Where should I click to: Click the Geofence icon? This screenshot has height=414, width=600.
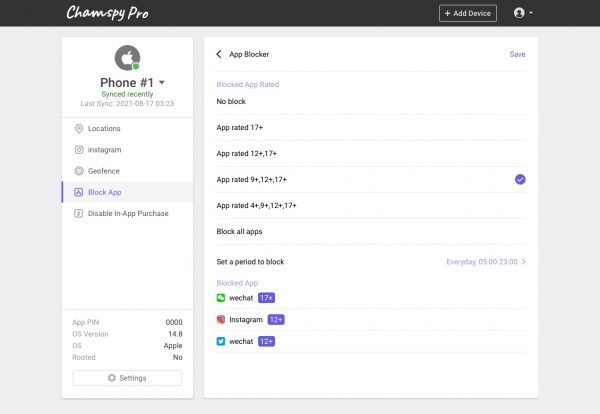pyautogui.click(x=79, y=171)
